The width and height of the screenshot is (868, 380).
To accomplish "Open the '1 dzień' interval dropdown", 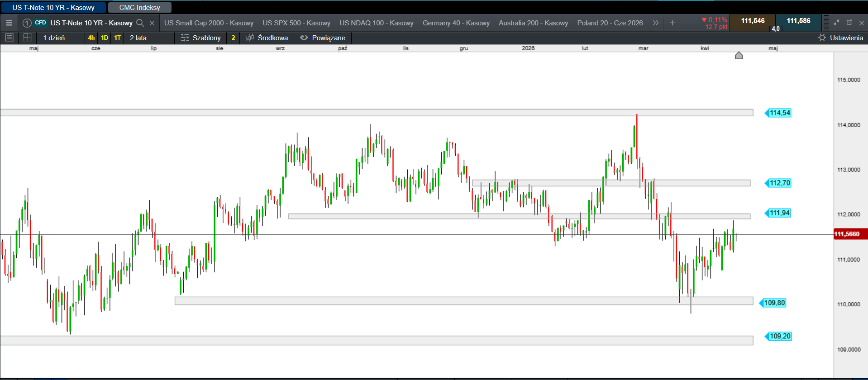I will click(54, 38).
